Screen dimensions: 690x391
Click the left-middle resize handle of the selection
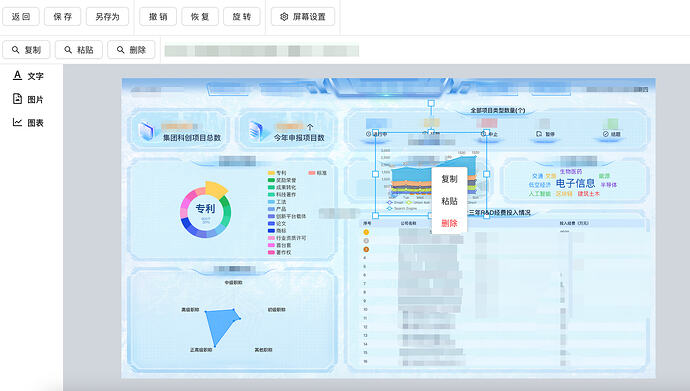(375, 174)
